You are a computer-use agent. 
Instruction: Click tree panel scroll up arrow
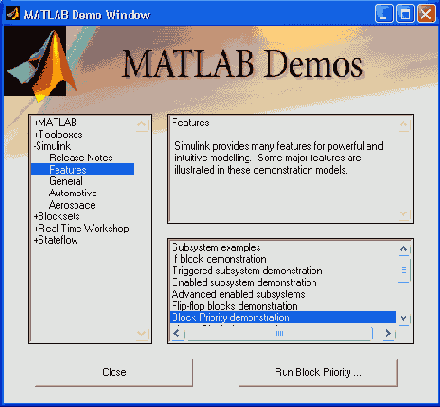coord(142,125)
